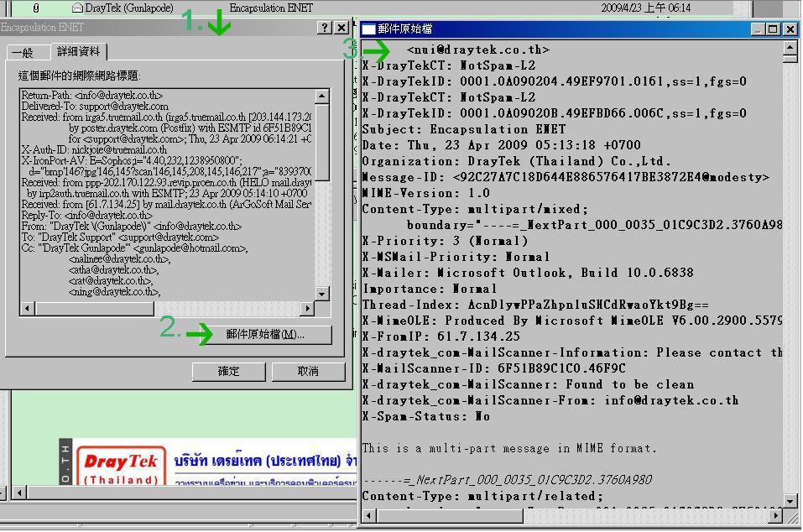803x532 pixels.
Task: Click the Organization: DrayTek (Thailand) line
Action: pyautogui.click(x=516, y=161)
